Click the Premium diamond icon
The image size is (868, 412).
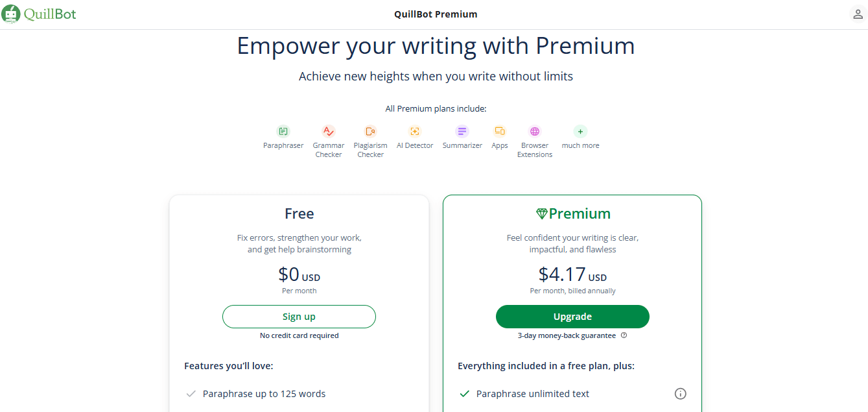(541, 213)
